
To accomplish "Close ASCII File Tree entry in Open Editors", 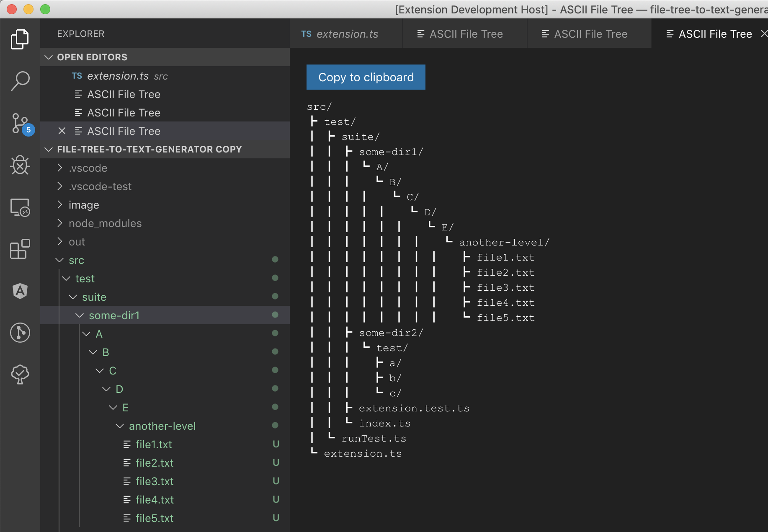I will point(62,131).
